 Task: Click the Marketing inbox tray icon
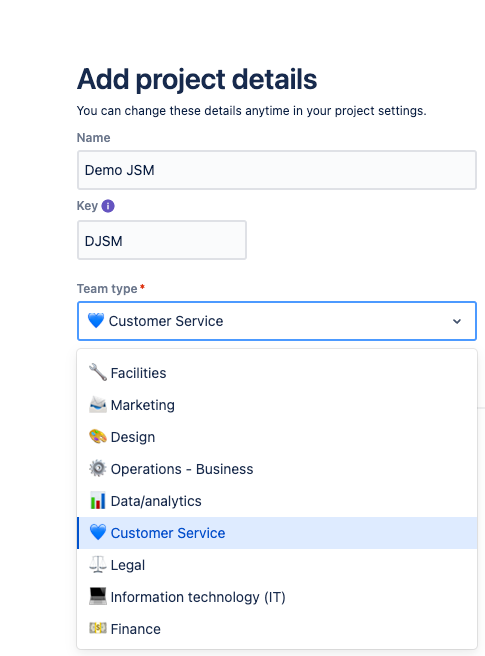click(98, 405)
